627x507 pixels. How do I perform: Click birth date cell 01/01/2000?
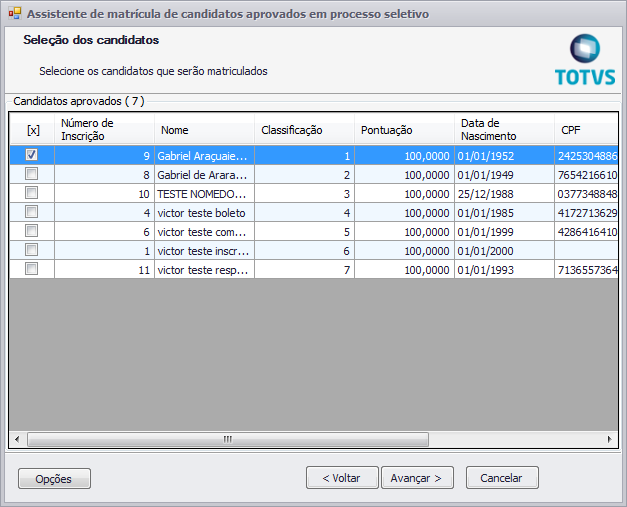coord(504,251)
